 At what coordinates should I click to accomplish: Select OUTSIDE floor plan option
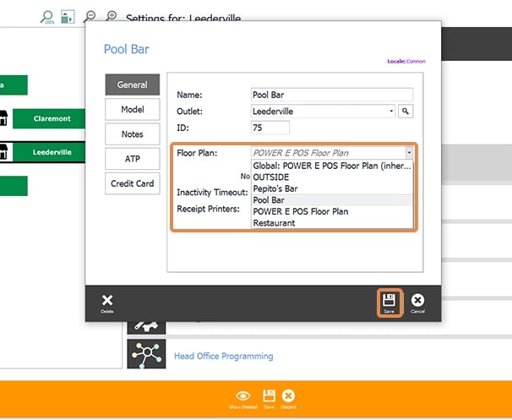(332, 177)
